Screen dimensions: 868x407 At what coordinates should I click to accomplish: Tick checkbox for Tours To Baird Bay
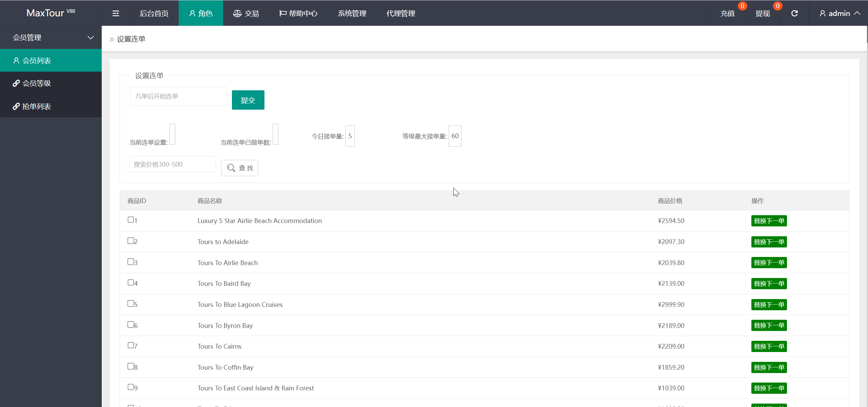pos(131,282)
